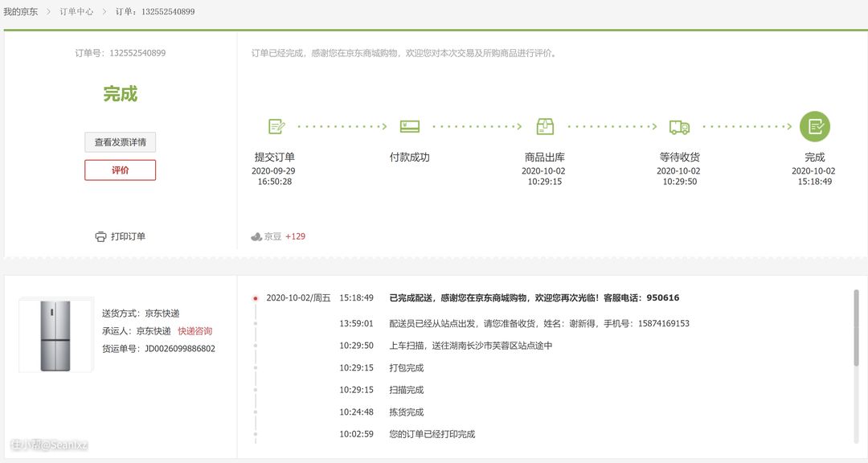Screen dimensions: 868x463
Task: Click the awaiting delivery truck icon
Action: pyautogui.click(x=679, y=127)
